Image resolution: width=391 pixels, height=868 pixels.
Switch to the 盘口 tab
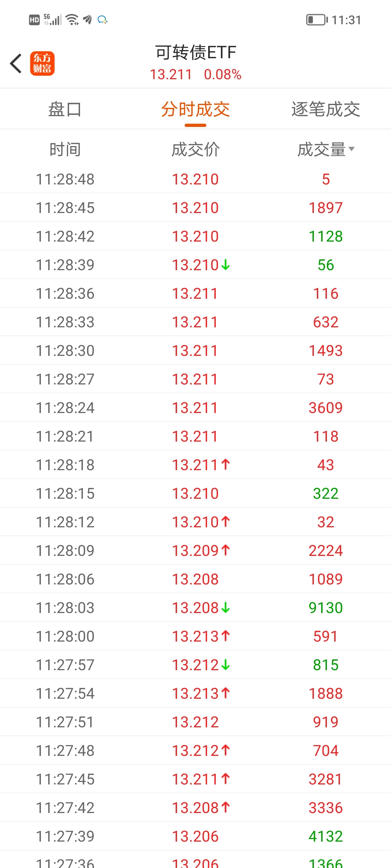click(65, 109)
